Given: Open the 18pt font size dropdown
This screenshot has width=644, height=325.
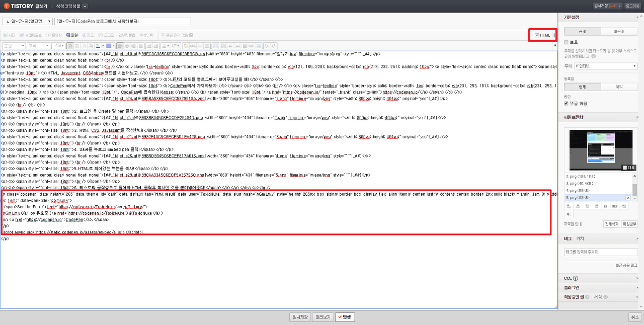Looking at the screenshot, I should click(x=58, y=46).
